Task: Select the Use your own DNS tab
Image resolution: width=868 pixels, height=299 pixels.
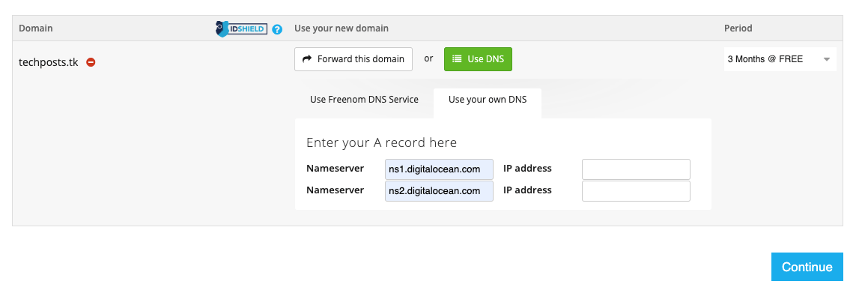Action: click(x=487, y=100)
